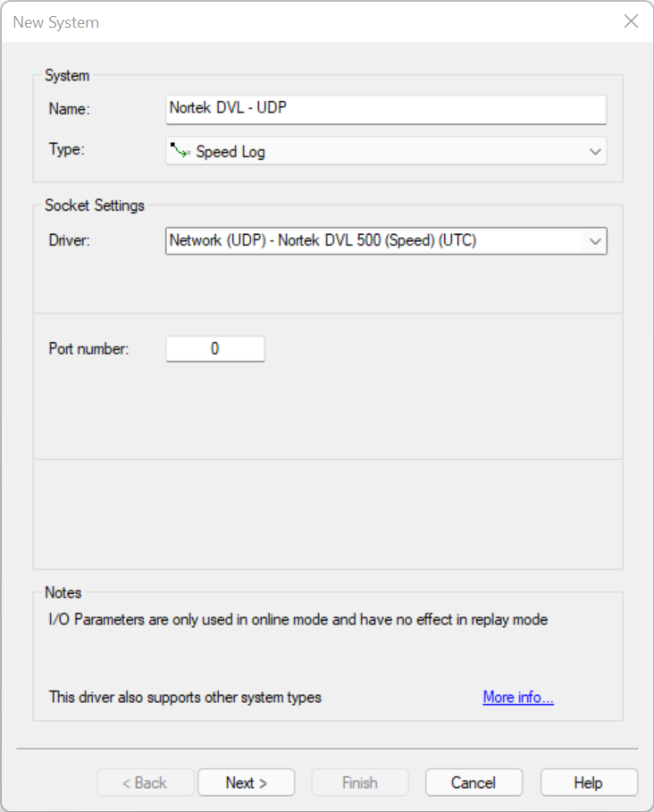The width and height of the screenshot is (654, 812).
Task: Cancel the new system setup
Action: pos(474,783)
